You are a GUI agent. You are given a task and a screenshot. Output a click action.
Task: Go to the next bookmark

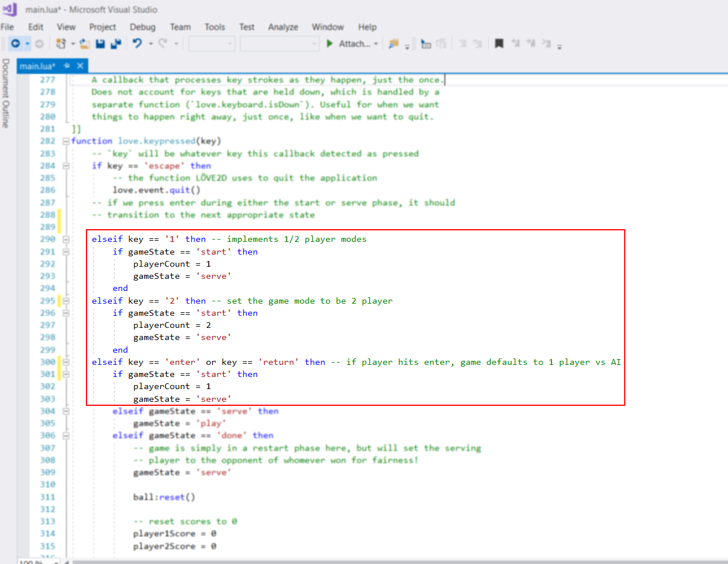point(531,43)
